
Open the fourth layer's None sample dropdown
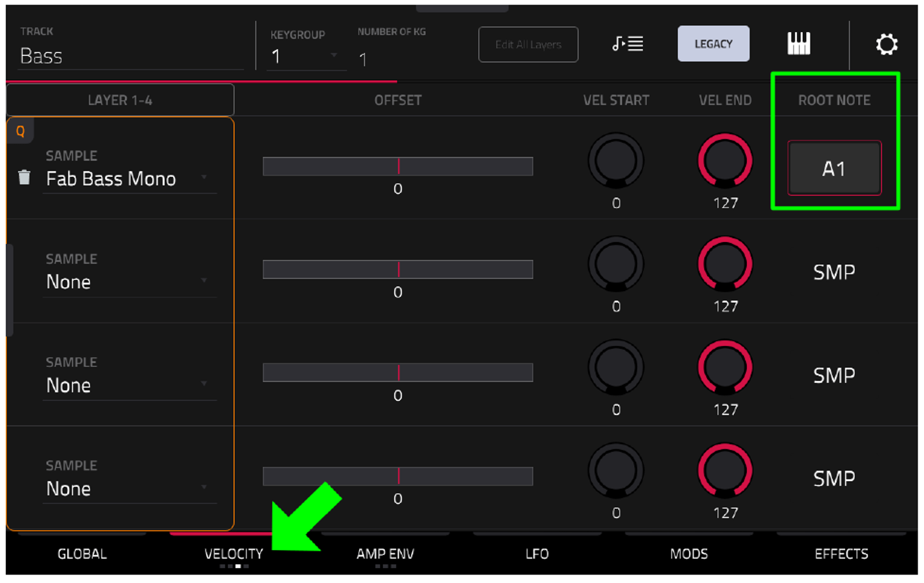(x=130, y=488)
